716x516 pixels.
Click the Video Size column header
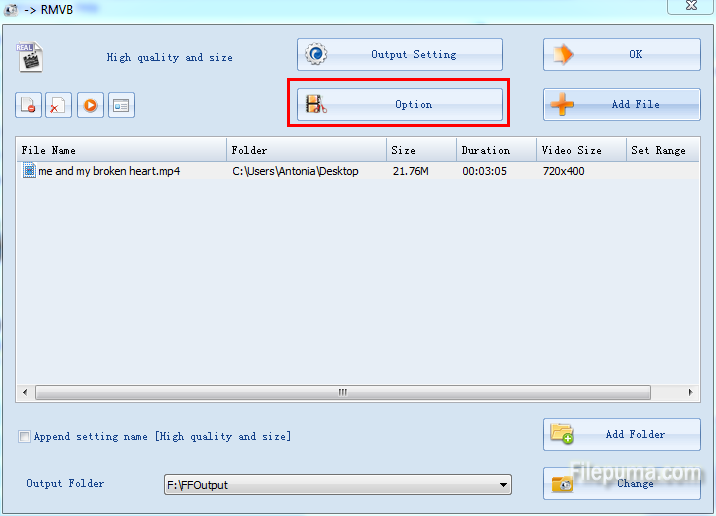click(580, 150)
